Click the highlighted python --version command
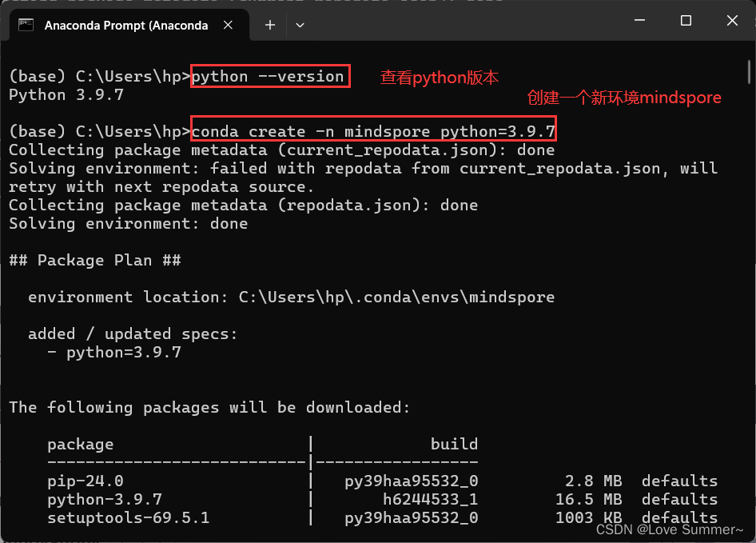Screen dimensions: 756x543 [x=269, y=76]
